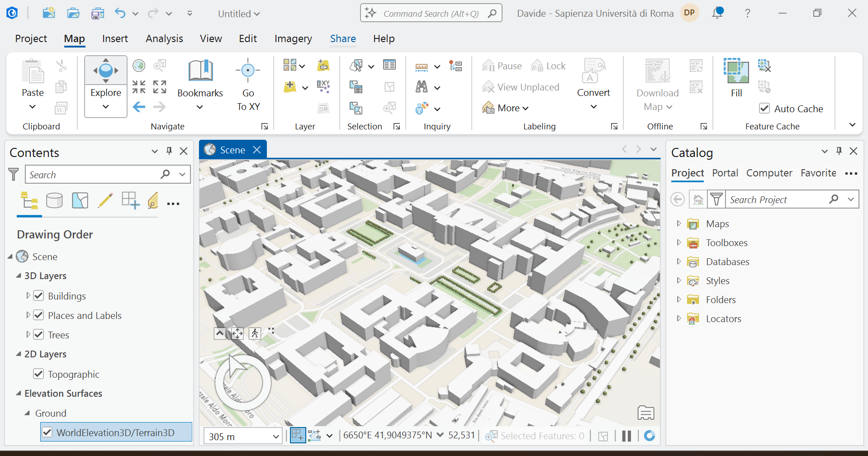Click List By Data Source icon
Viewport: 868px width, 456px height.
(x=54, y=200)
